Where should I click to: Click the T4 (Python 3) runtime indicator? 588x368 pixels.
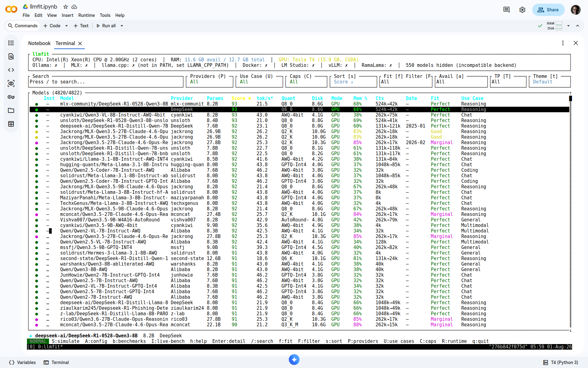pos(560,362)
